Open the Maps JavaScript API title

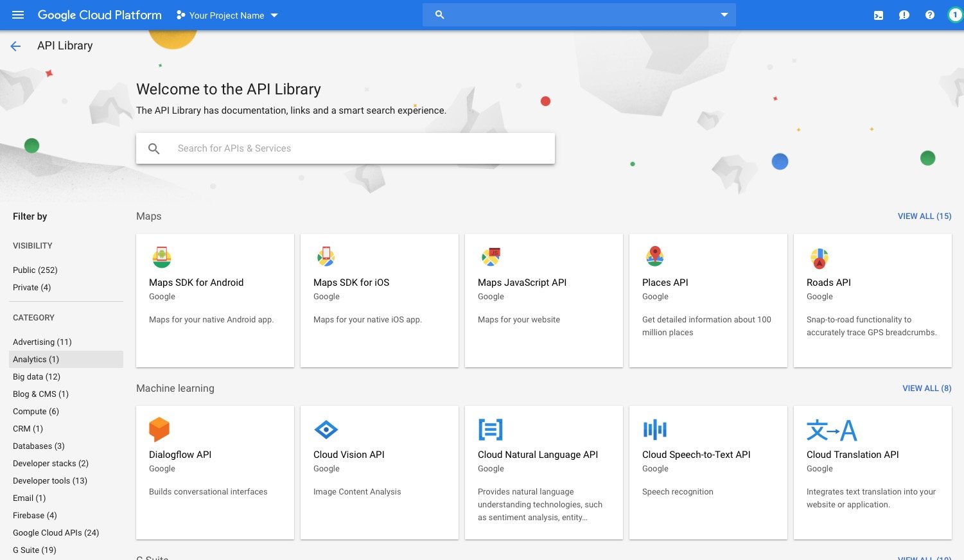click(522, 283)
